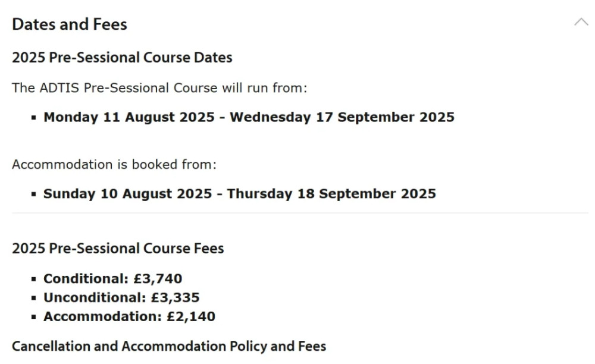Click the Monday 11 August 2025 start date
This screenshot has width=595, height=364.
click(129, 117)
